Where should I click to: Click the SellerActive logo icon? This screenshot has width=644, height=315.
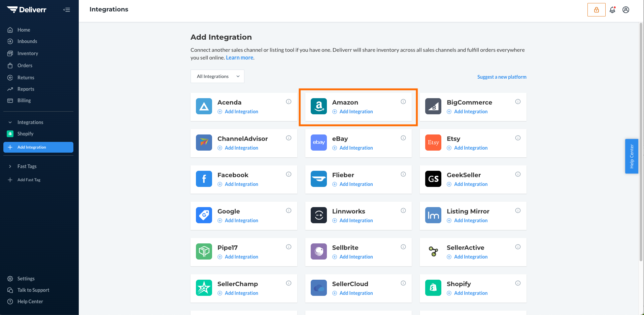click(433, 251)
